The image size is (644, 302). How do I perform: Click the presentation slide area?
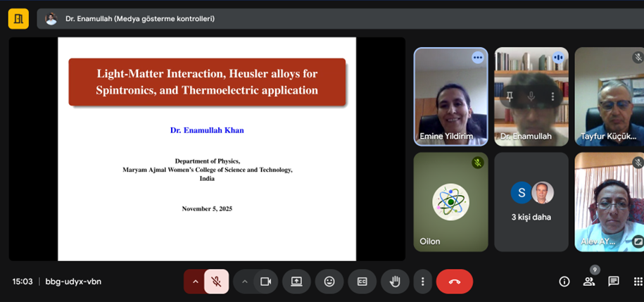click(206, 149)
